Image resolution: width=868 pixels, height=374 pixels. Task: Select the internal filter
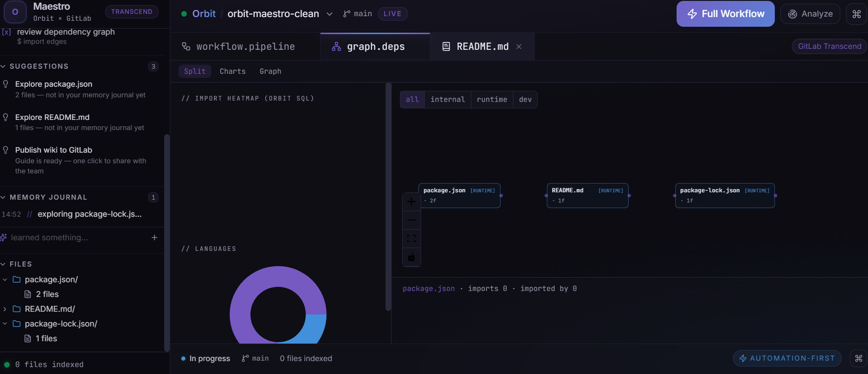coord(448,100)
